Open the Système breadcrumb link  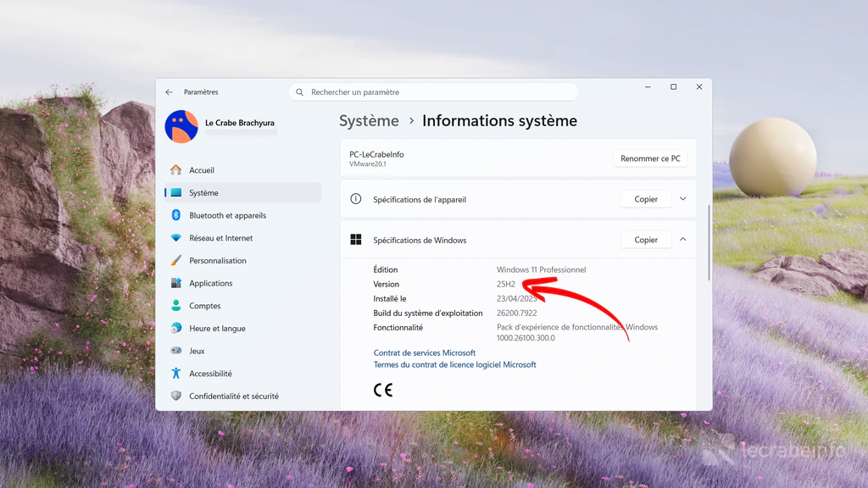pyautogui.click(x=369, y=121)
